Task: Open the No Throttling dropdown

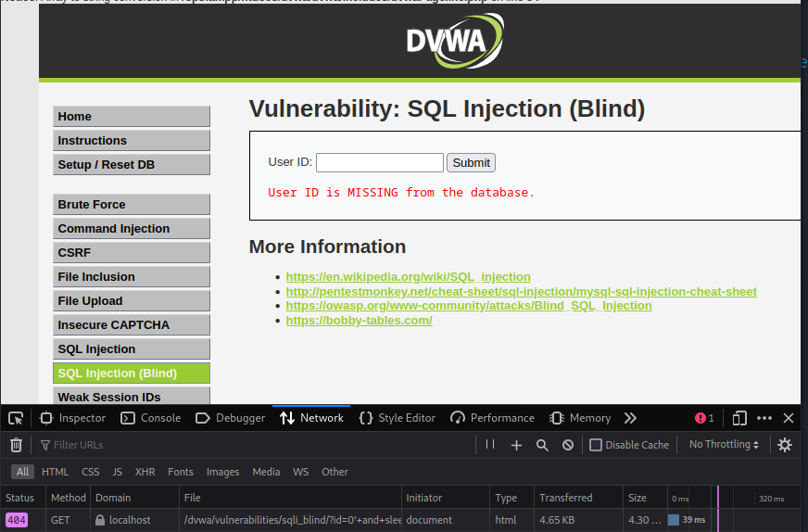Action: pyautogui.click(x=724, y=444)
